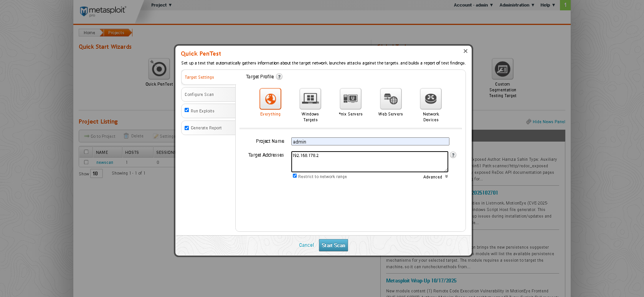Open the Target Addresses help icon
The width and height of the screenshot is (644, 297).
click(x=453, y=155)
